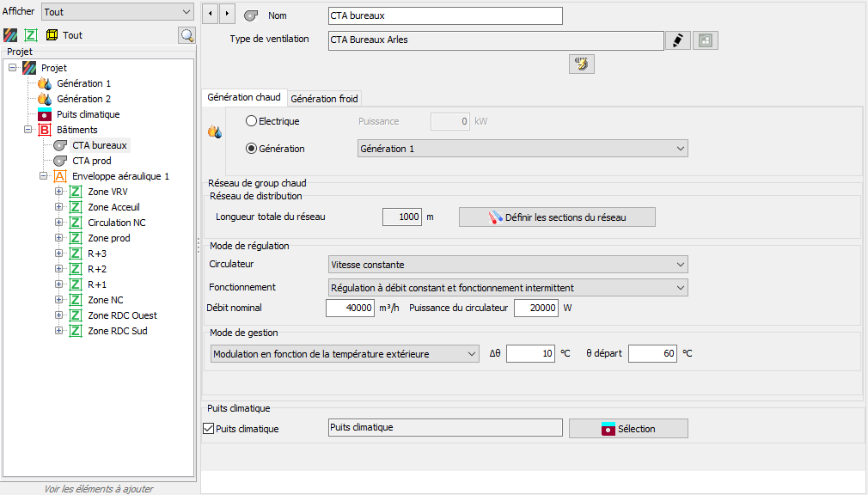This screenshot has height=495, width=868.
Task: Click the Δθ field showing 10
Action: click(x=530, y=353)
